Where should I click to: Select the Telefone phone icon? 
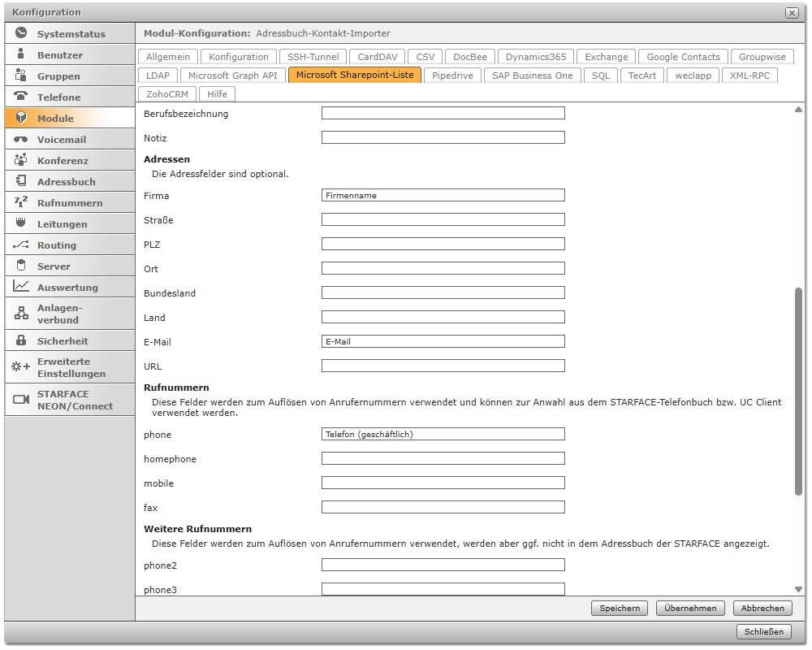coord(21,97)
